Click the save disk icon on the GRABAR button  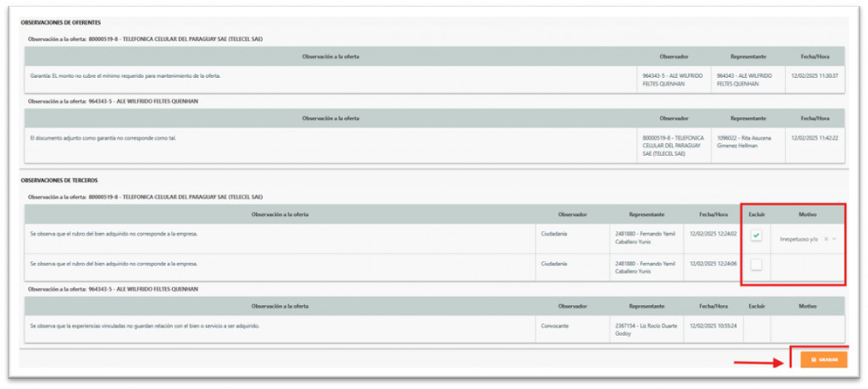coord(814,359)
